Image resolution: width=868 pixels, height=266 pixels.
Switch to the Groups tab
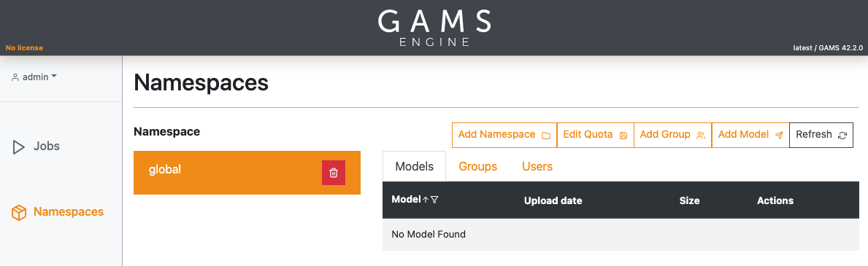(x=477, y=166)
